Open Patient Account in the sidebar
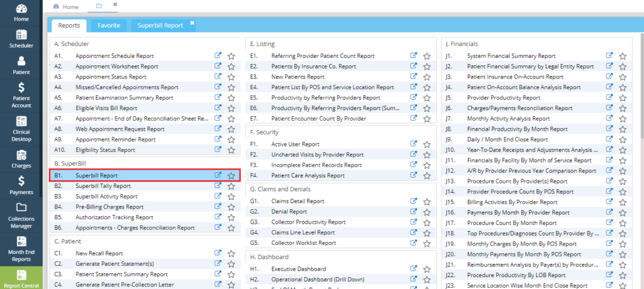The height and width of the screenshot is (289, 644). click(x=21, y=95)
